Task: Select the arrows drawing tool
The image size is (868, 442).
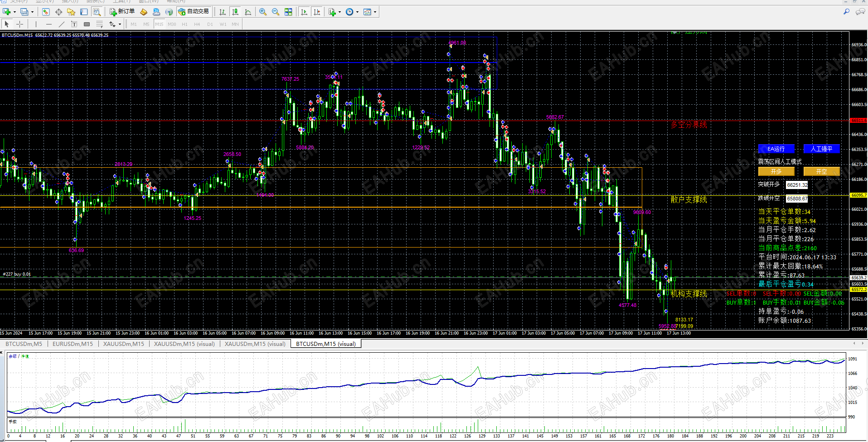Action: [x=112, y=24]
